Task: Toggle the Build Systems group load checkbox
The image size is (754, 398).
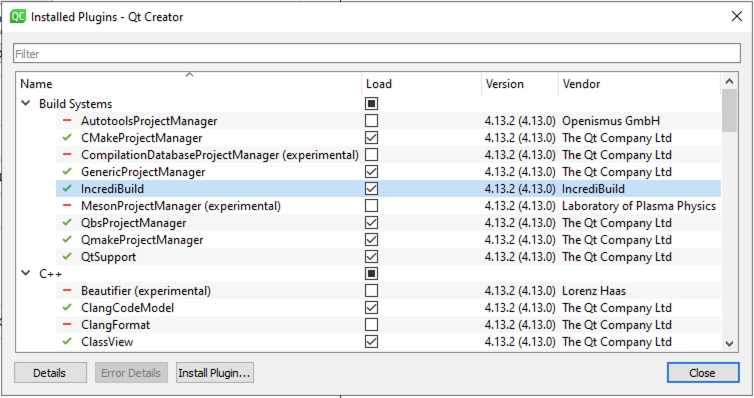Action: pyautogui.click(x=371, y=103)
